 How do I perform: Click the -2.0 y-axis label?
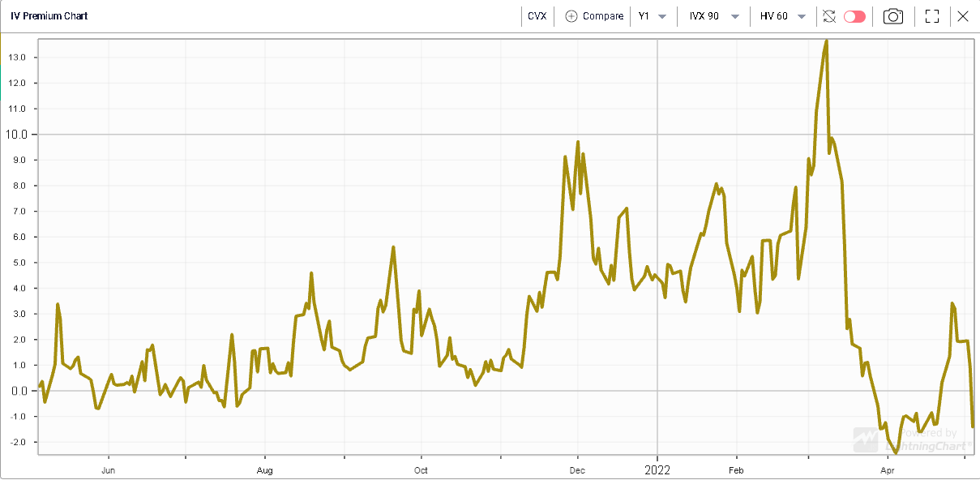(x=18, y=442)
